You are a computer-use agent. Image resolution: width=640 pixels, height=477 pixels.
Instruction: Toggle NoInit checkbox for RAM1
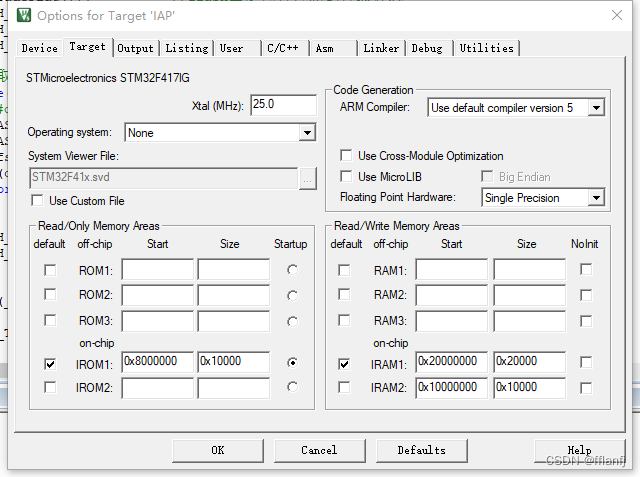click(586, 269)
